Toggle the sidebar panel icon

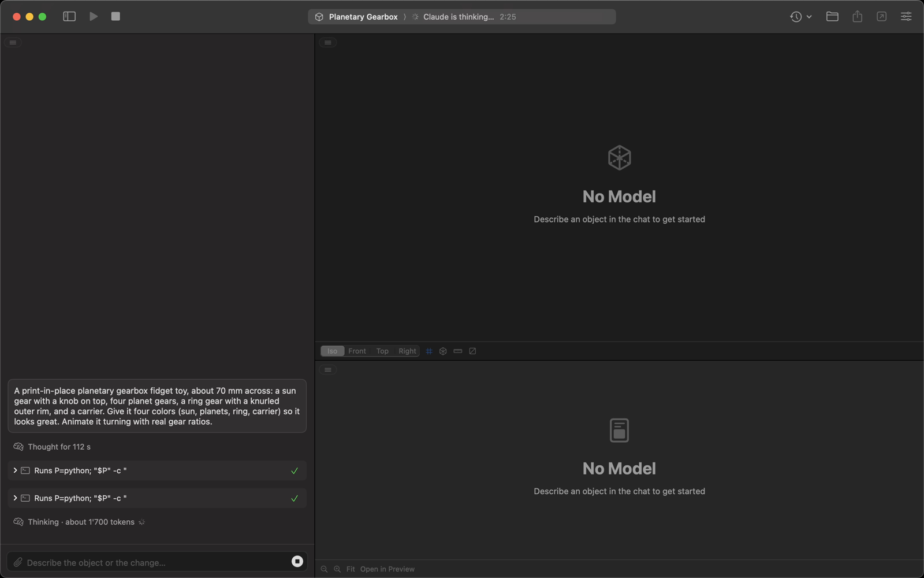(x=69, y=16)
